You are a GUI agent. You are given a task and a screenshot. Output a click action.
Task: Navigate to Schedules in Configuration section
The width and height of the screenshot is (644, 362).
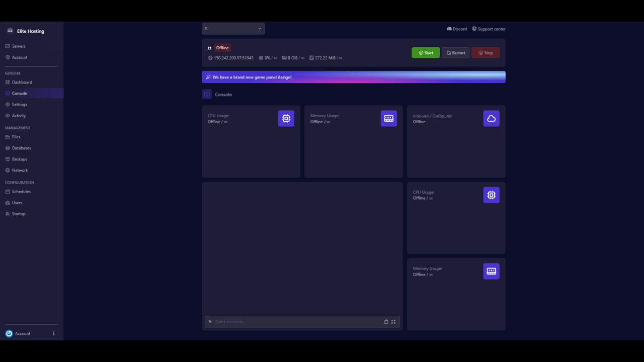pyautogui.click(x=21, y=192)
